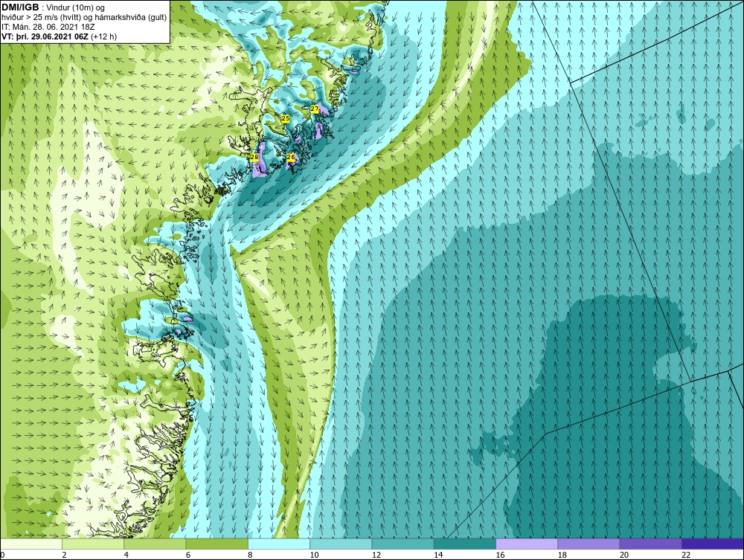Click the scale label 16
The width and height of the screenshot is (744, 560).
[500, 555]
